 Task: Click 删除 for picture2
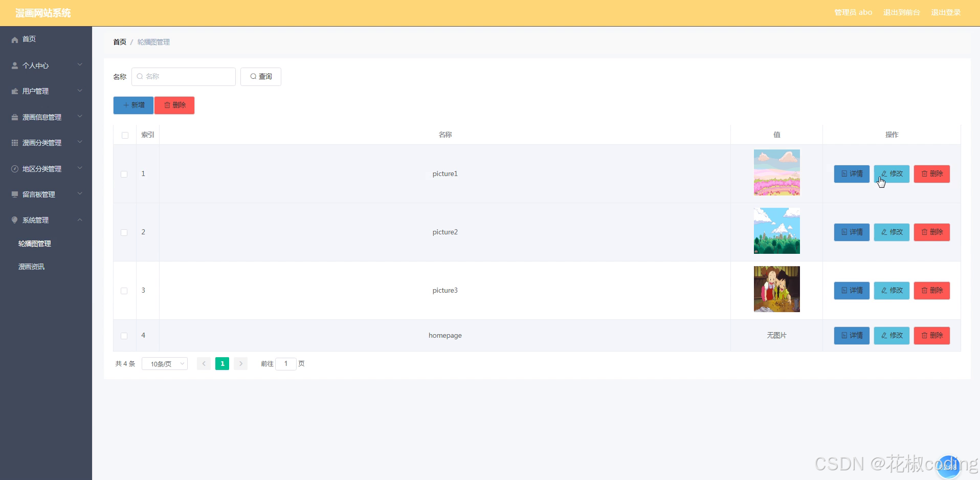[932, 232]
